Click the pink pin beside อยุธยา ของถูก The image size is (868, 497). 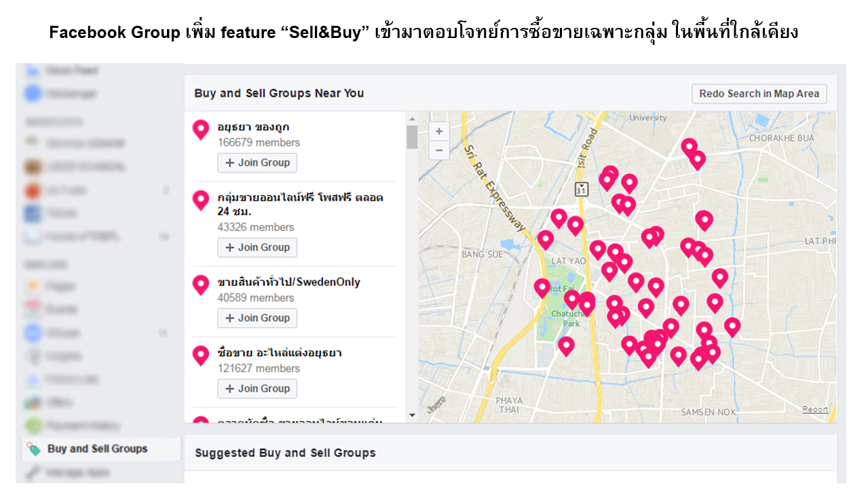click(201, 129)
